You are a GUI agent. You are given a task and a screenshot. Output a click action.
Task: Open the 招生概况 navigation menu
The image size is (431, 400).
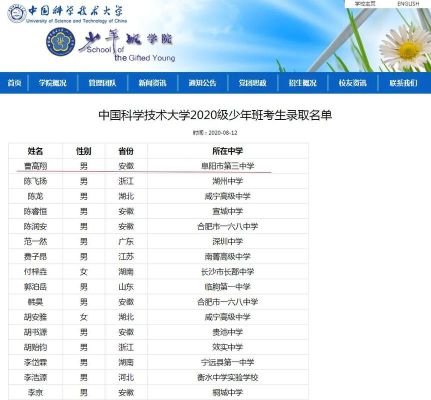click(x=302, y=83)
